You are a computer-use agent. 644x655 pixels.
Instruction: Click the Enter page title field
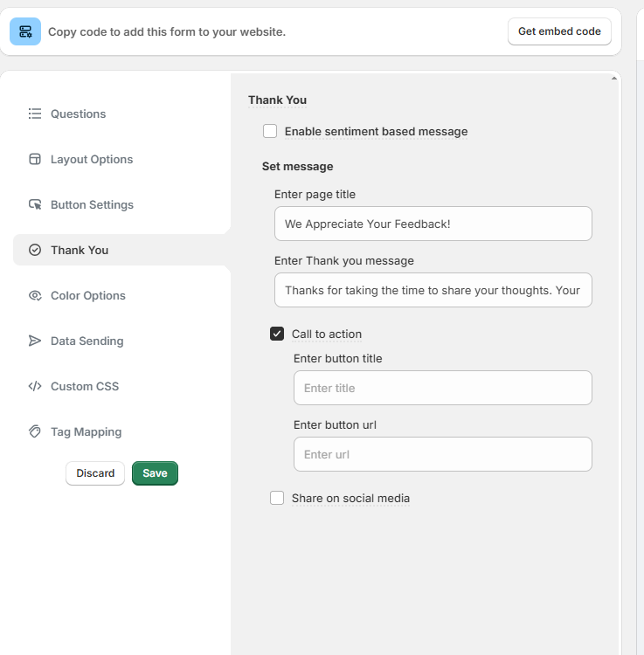(x=433, y=224)
